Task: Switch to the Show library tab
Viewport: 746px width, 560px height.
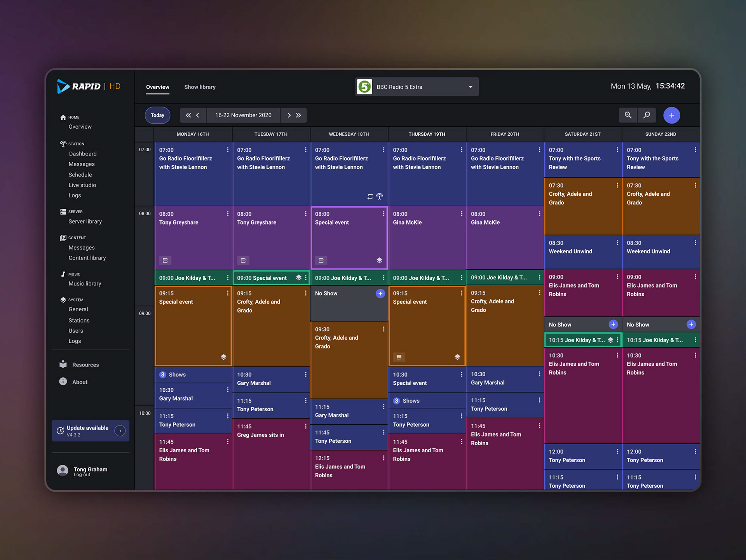Action: click(x=200, y=87)
